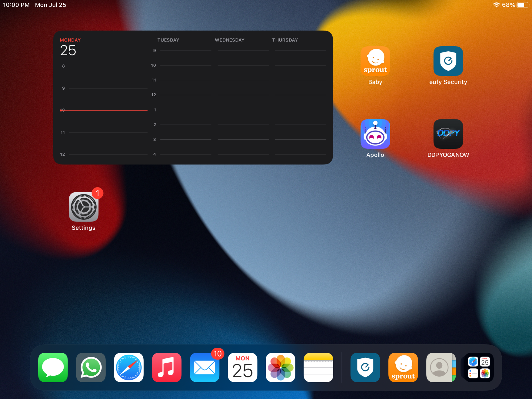Tap the battery indicator in status bar
This screenshot has height=399, width=532.
tap(523, 5)
